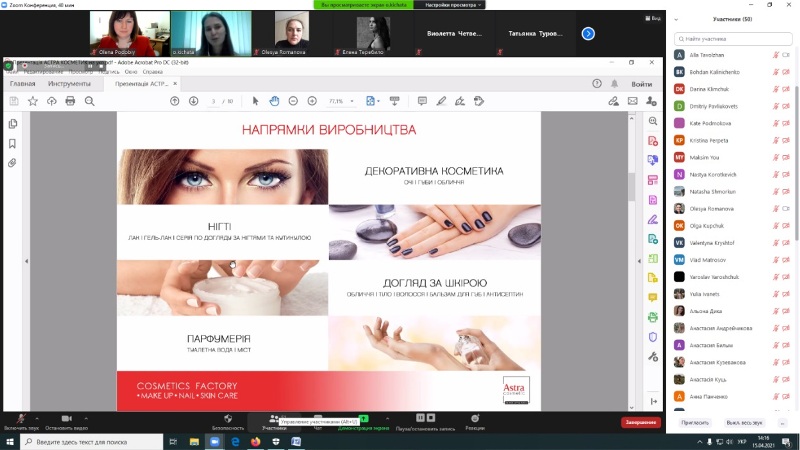Click the page number input field
800x450 pixels.
pos(213,101)
